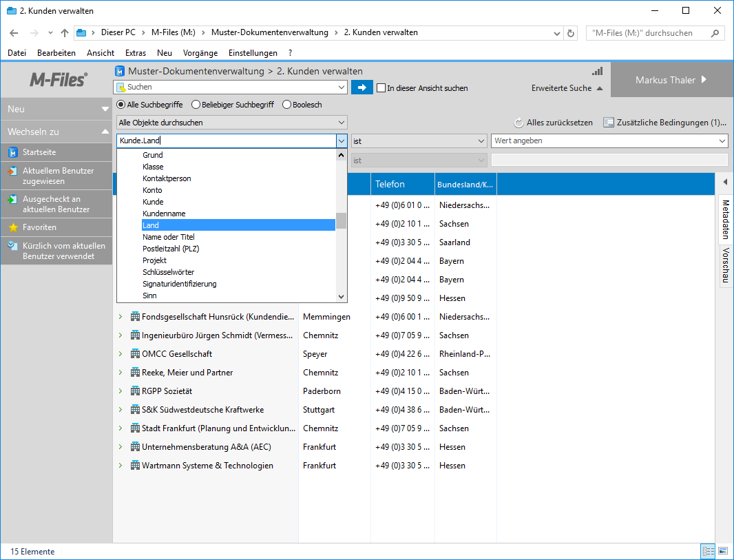Screen dimensions: 734x560
Task: Open the Vorgänge menu
Action: pos(200,53)
